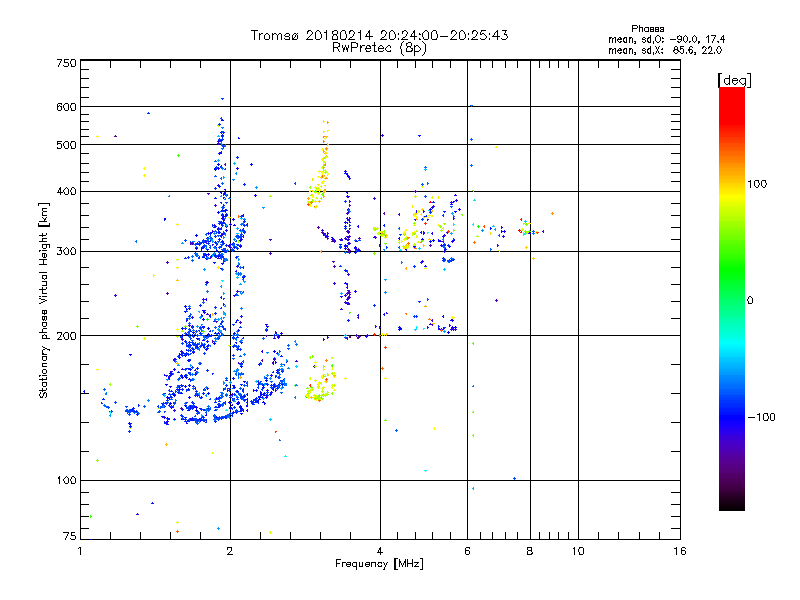Click the 'Frequency [MHz]' axis label
800x600 pixels.
[x=379, y=564]
